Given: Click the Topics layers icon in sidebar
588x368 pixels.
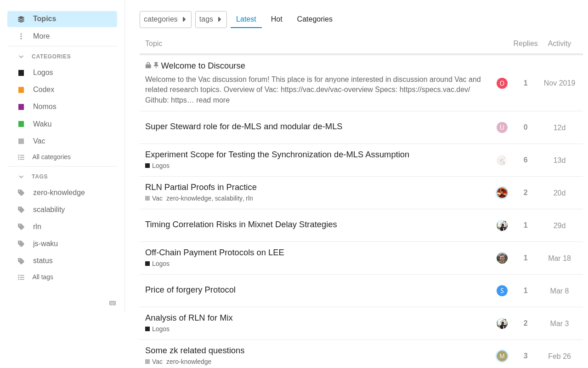Looking at the screenshot, I should click(x=21, y=19).
